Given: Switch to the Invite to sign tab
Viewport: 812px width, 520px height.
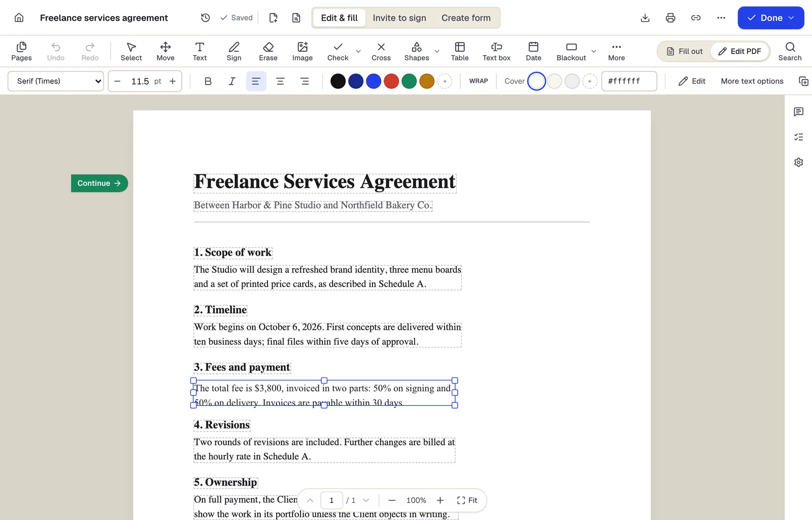Looking at the screenshot, I should (399, 18).
